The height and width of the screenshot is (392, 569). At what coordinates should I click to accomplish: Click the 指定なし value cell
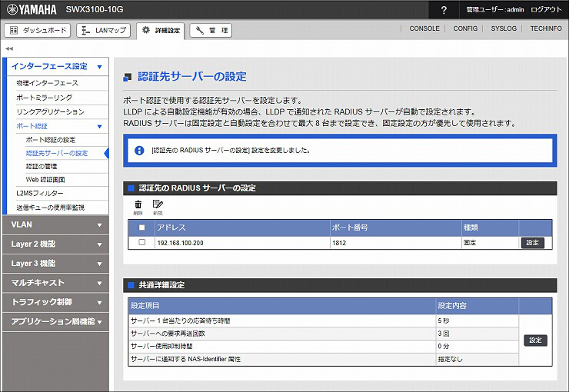pos(477,360)
